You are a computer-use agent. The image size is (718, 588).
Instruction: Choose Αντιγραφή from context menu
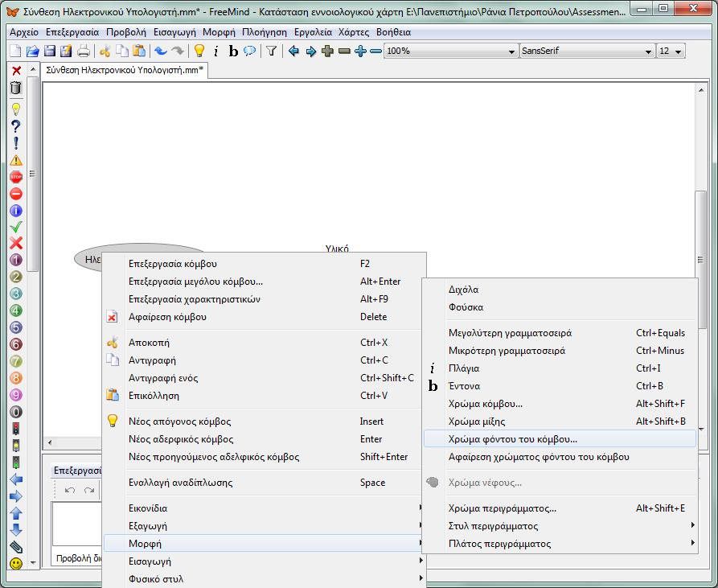point(262,360)
